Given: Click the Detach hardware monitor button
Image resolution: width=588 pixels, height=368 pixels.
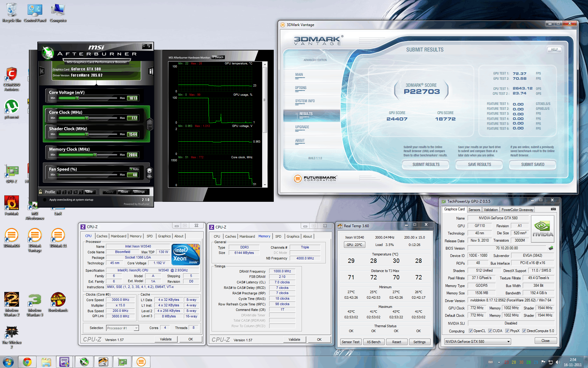Looking at the screenshot, I should pyautogui.click(x=218, y=57).
